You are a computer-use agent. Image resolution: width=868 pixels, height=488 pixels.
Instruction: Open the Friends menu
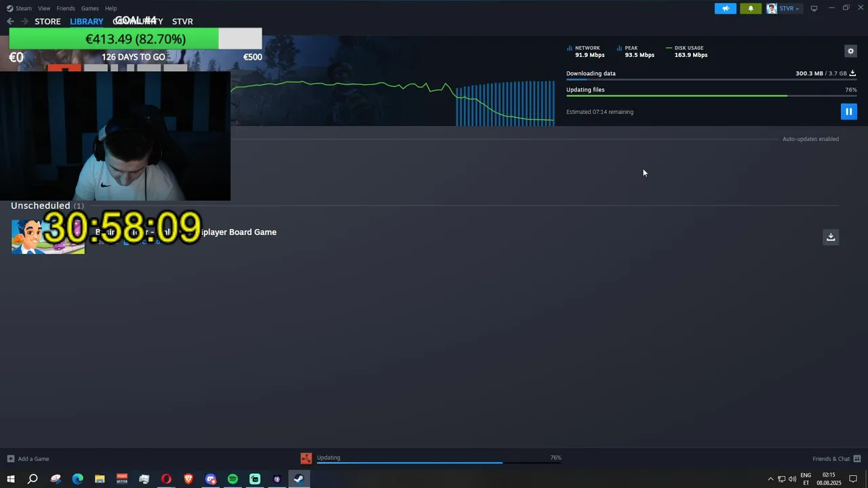pyautogui.click(x=66, y=8)
